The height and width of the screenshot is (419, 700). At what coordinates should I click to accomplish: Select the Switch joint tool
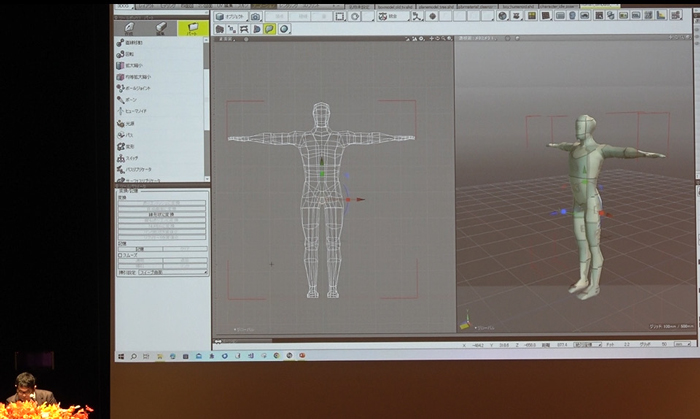(133, 157)
